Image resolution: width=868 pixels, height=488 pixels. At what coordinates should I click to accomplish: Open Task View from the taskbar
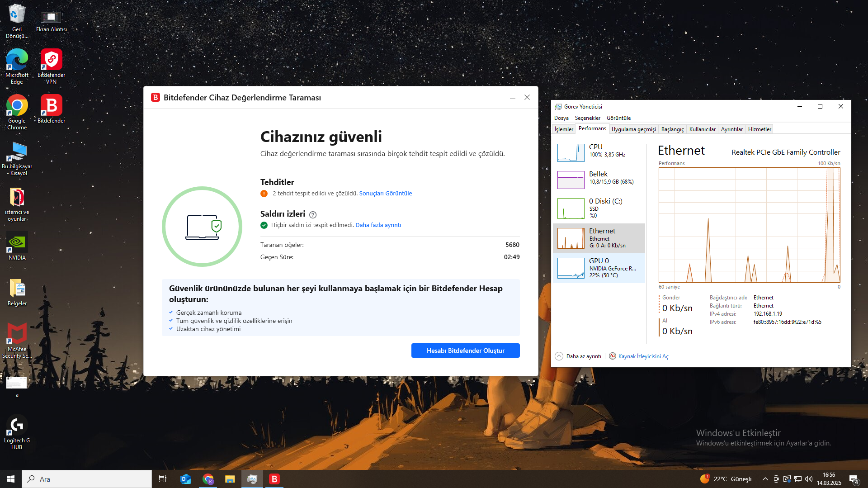pyautogui.click(x=163, y=479)
